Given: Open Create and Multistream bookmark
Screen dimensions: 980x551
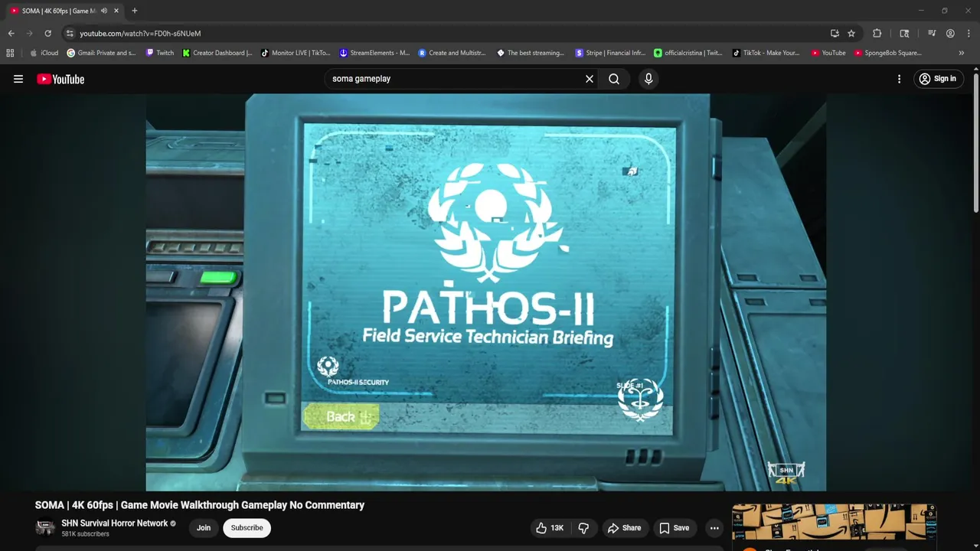Looking at the screenshot, I should pyautogui.click(x=452, y=53).
